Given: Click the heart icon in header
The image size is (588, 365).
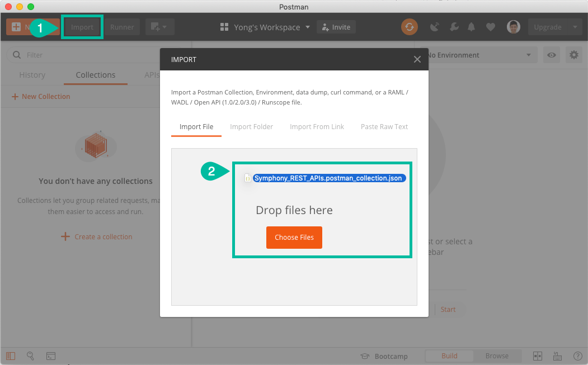Looking at the screenshot, I should point(490,27).
